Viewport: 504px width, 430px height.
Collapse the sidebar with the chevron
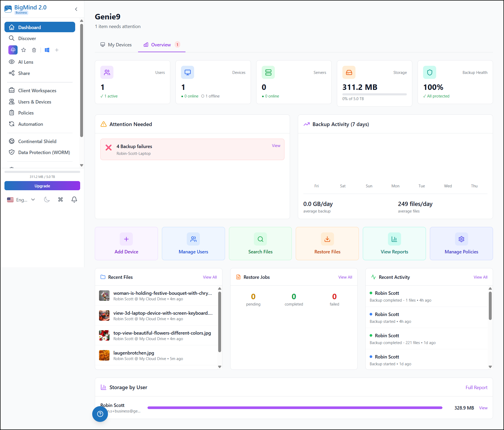(x=76, y=9)
